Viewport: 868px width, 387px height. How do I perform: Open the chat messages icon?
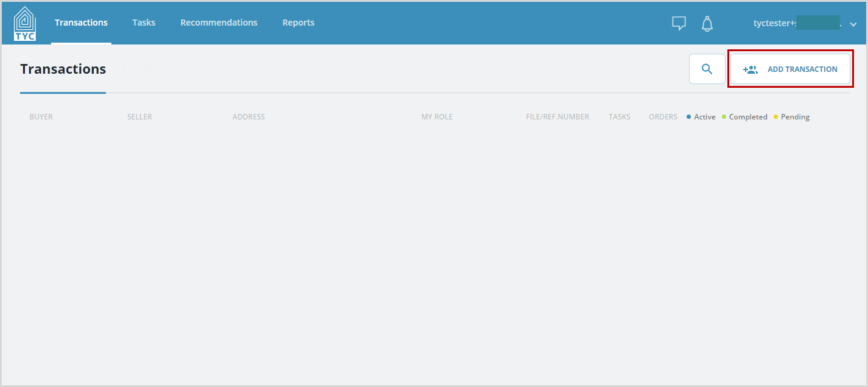[x=679, y=23]
